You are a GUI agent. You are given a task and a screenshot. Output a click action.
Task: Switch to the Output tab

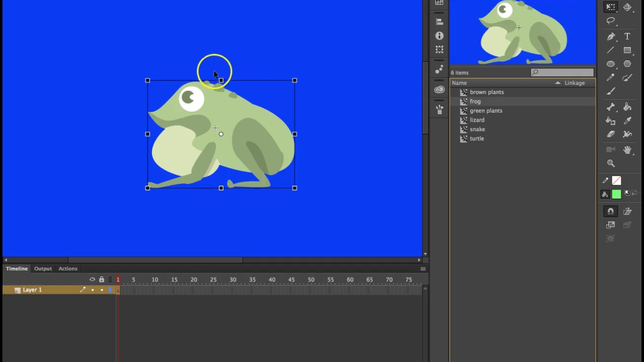click(x=43, y=268)
